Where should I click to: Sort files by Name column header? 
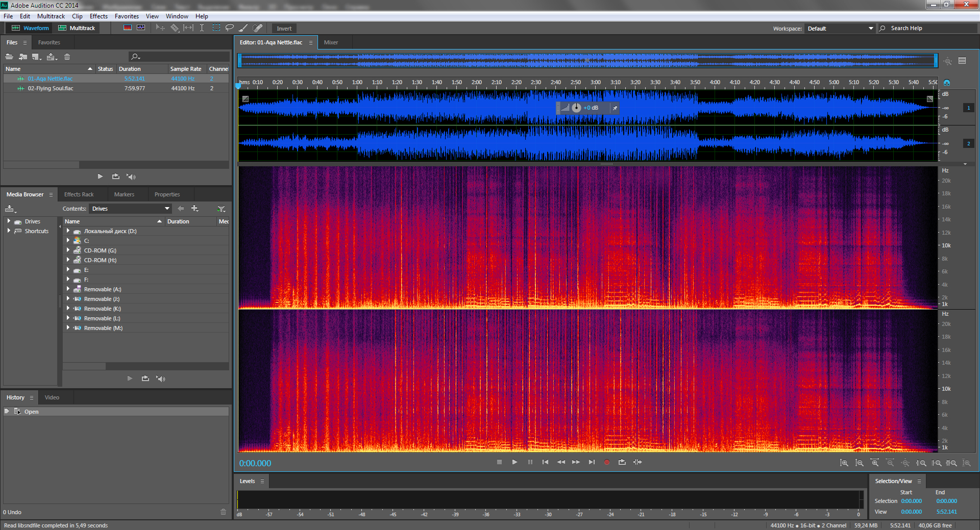pyautogui.click(x=48, y=69)
